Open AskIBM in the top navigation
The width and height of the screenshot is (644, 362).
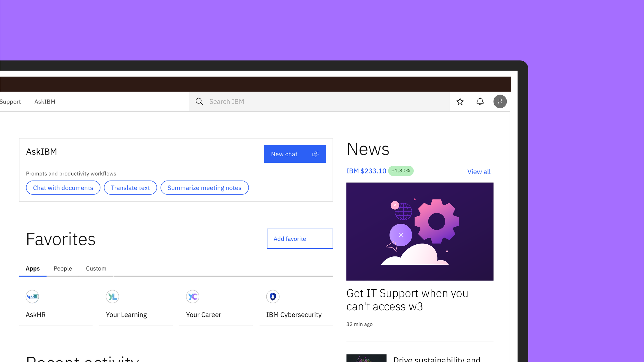coord(45,102)
